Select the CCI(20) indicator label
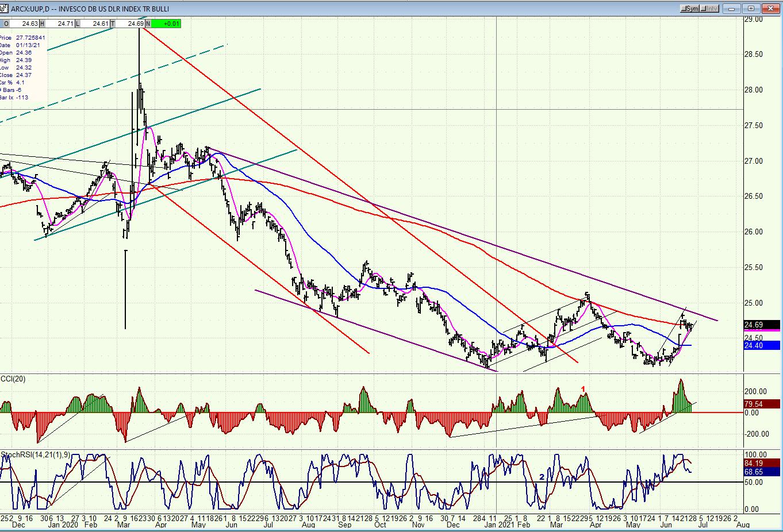This screenshot has height=532, width=783. pyautogui.click(x=14, y=378)
